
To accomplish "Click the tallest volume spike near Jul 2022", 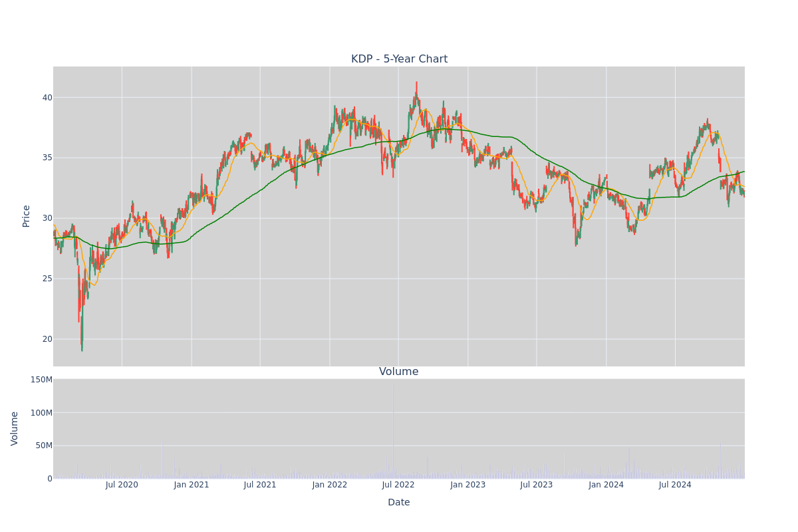I will pos(392,431).
